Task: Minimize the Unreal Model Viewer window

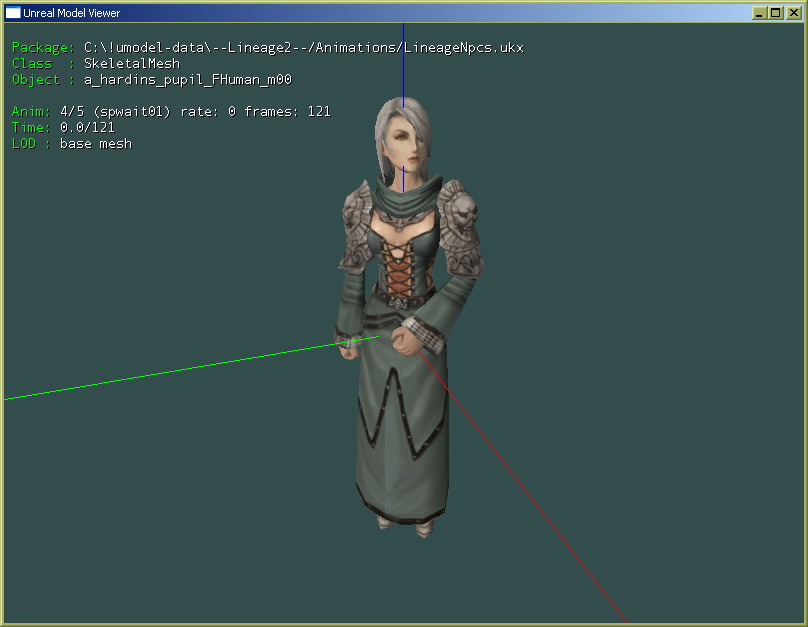Action: click(x=759, y=13)
